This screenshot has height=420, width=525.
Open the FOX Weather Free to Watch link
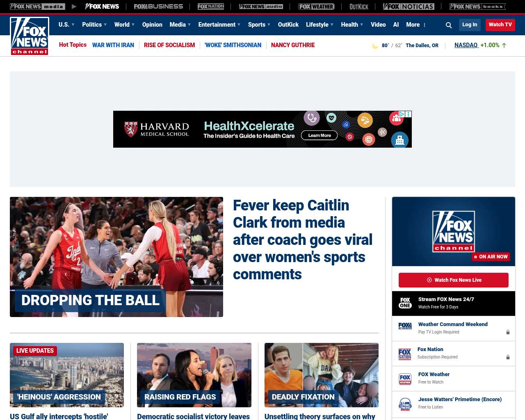434,374
